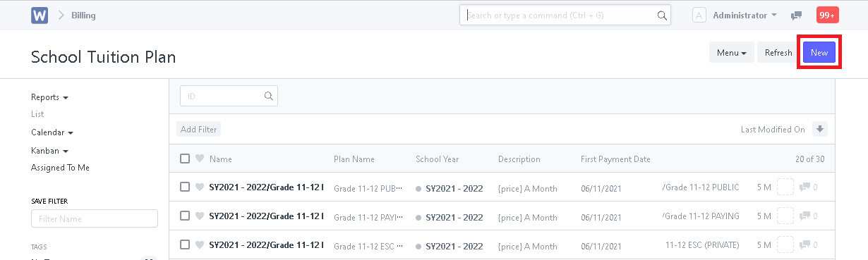Screen dimensions: 868x260
Task: Check the Grade 11-12 PUBLIC plan row
Action: (185, 187)
